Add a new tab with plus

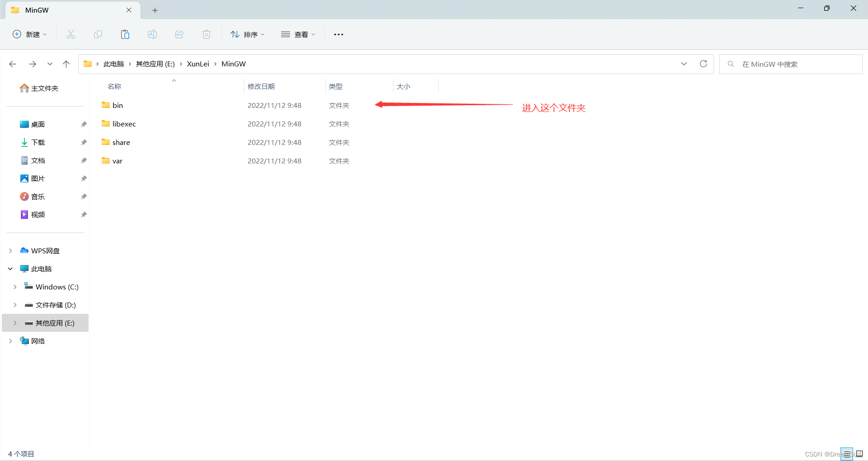pyautogui.click(x=155, y=10)
